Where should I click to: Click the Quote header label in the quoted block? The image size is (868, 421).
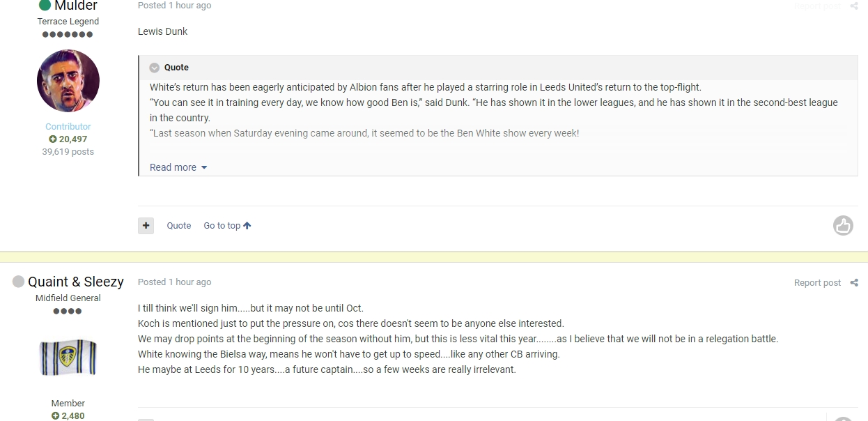coord(176,68)
